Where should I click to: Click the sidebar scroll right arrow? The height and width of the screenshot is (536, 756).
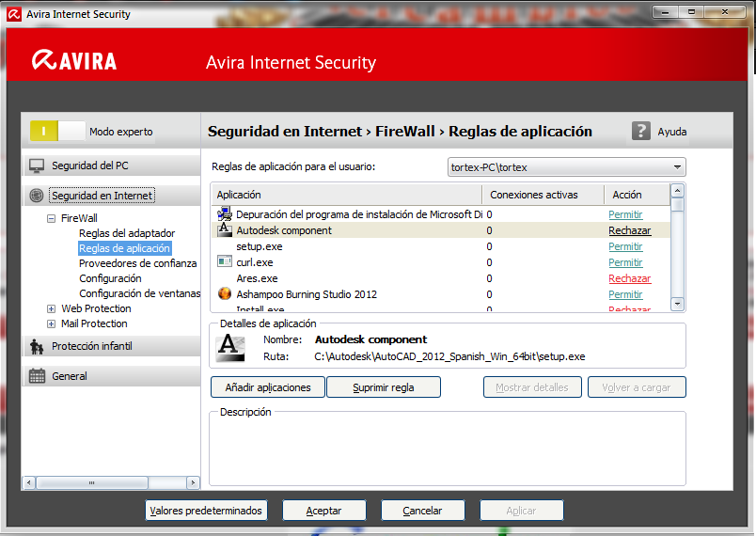193,482
